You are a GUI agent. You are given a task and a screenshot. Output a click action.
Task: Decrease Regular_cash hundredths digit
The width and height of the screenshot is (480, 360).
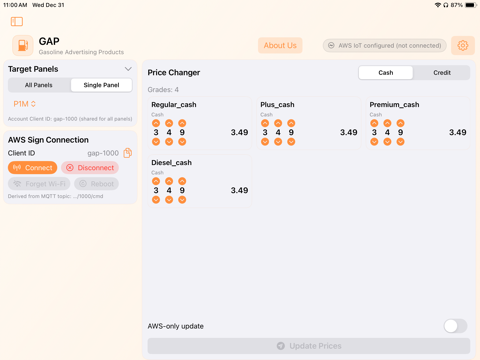coord(182,142)
